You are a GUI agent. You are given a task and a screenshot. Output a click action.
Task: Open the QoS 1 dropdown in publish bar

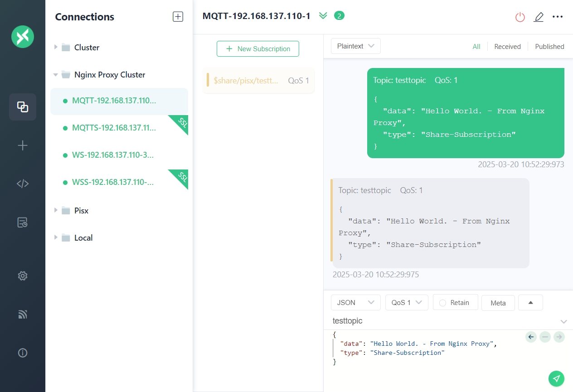pyautogui.click(x=406, y=303)
